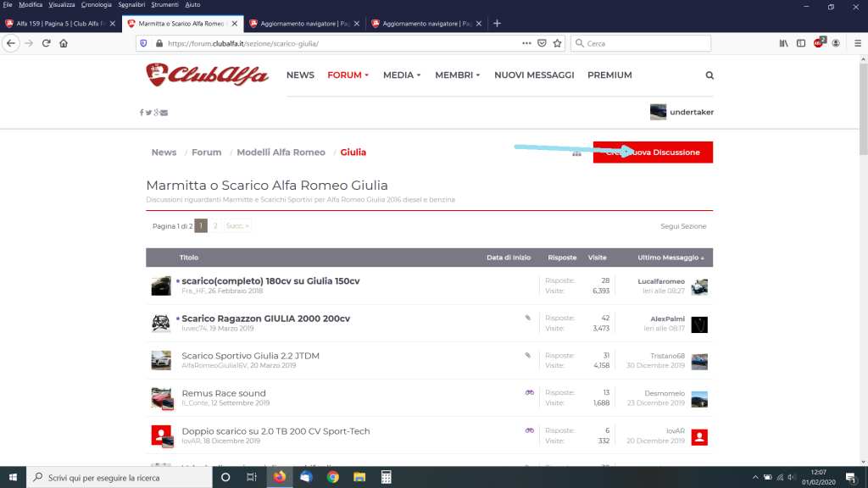
Task: Click the Facebook icon under the logo
Action: click(142, 113)
